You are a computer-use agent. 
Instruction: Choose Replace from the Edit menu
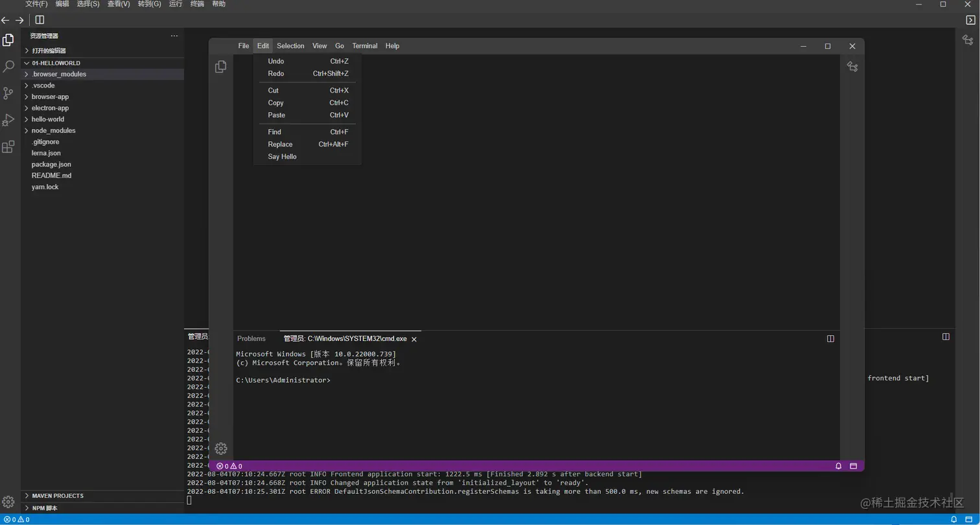308,144
